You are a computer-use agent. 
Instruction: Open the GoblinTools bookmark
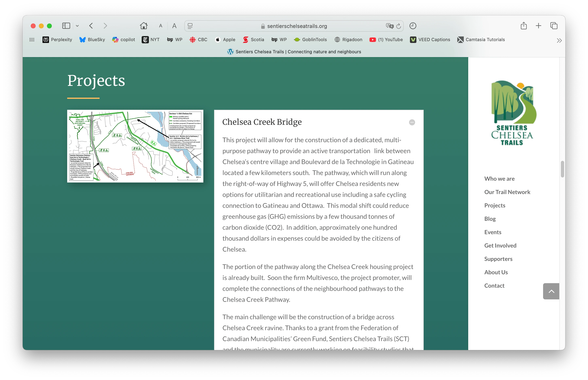[x=310, y=40]
